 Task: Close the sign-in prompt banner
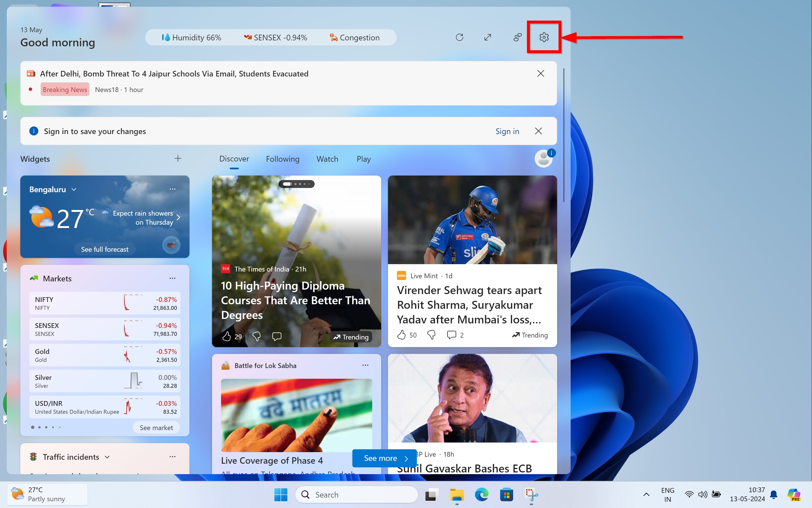[x=538, y=131]
